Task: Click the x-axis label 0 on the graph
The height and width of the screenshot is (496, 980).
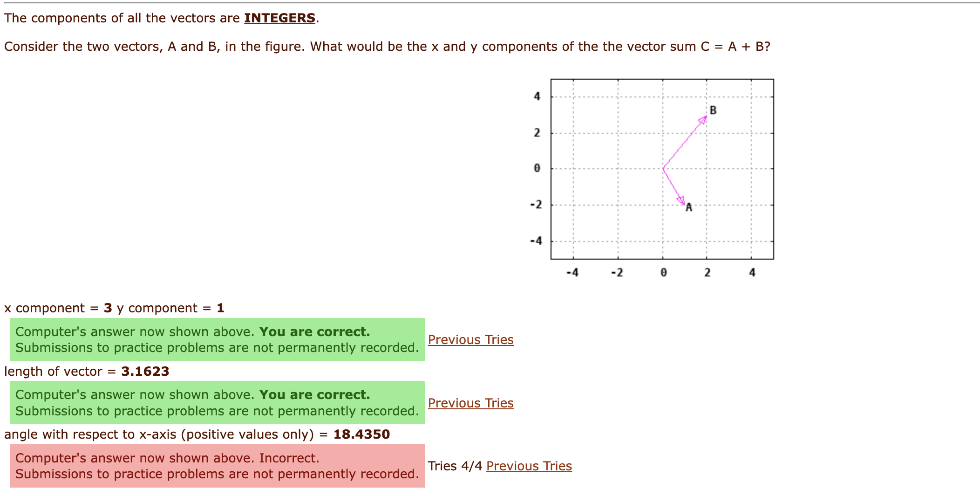Action: point(663,273)
